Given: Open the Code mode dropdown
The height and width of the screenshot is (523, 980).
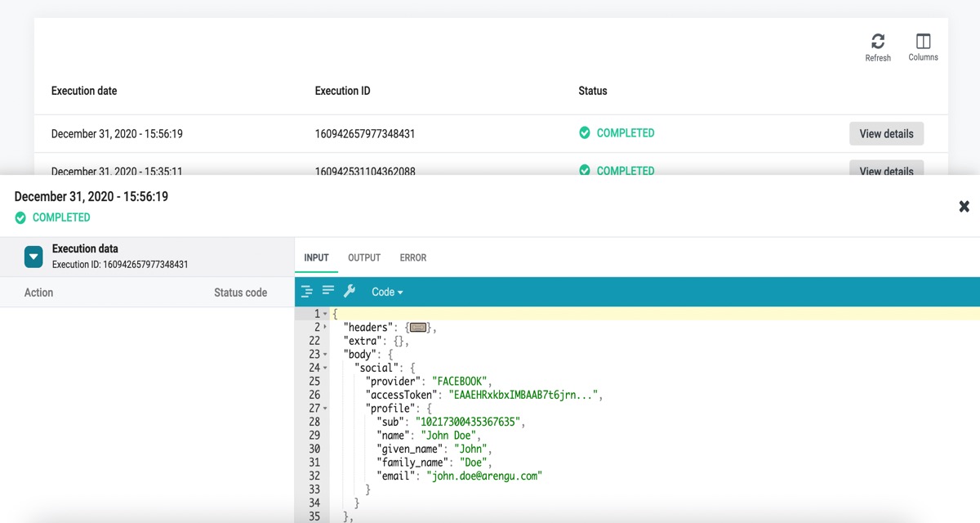Looking at the screenshot, I should pyautogui.click(x=387, y=292).
